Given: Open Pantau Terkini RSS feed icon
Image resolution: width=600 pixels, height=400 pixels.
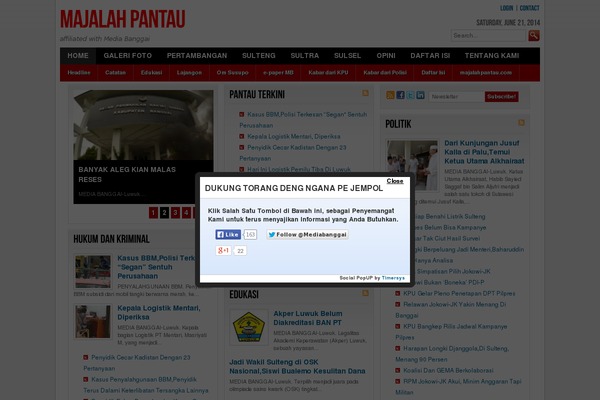Looking at the screenshot, I should [x=365, y=93].
